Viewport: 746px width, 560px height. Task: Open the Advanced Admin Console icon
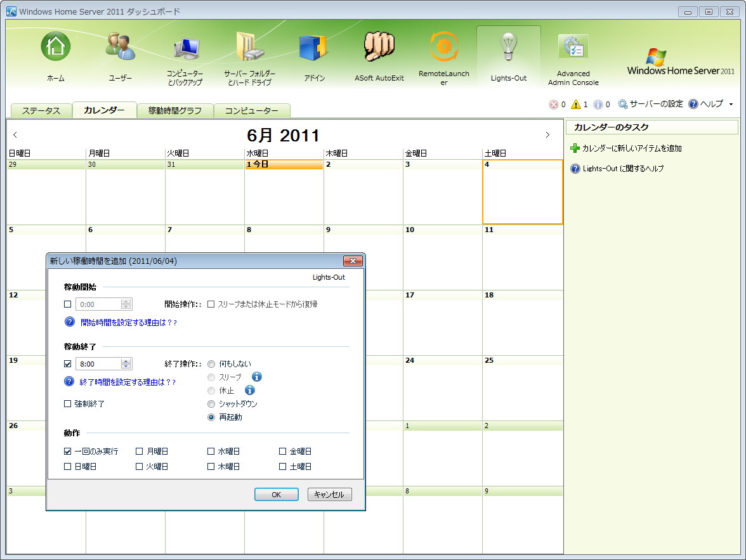coord(573,47)
